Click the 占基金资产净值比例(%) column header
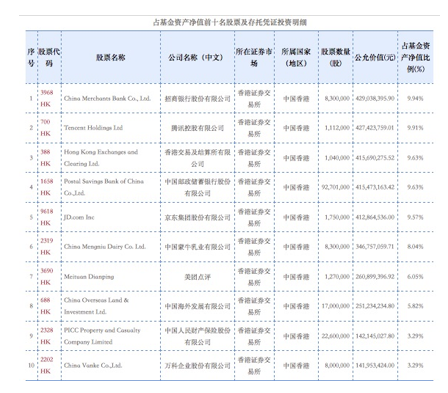 (415, 57)
